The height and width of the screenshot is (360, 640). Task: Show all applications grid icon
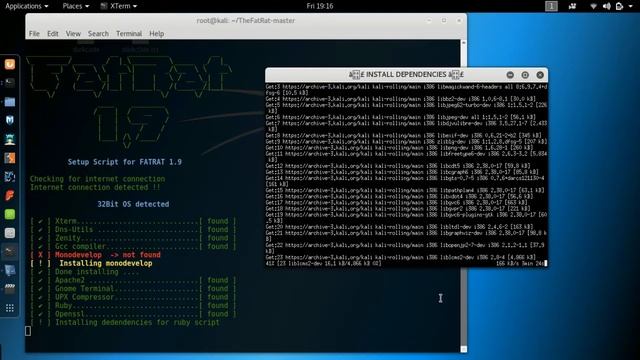point(10,308)
